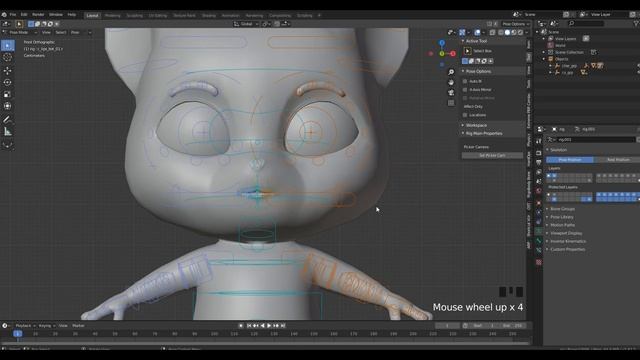Open the Texture properties tab icon
The height and width of the screenshot is (360, 640).
(x=539, y=262)
